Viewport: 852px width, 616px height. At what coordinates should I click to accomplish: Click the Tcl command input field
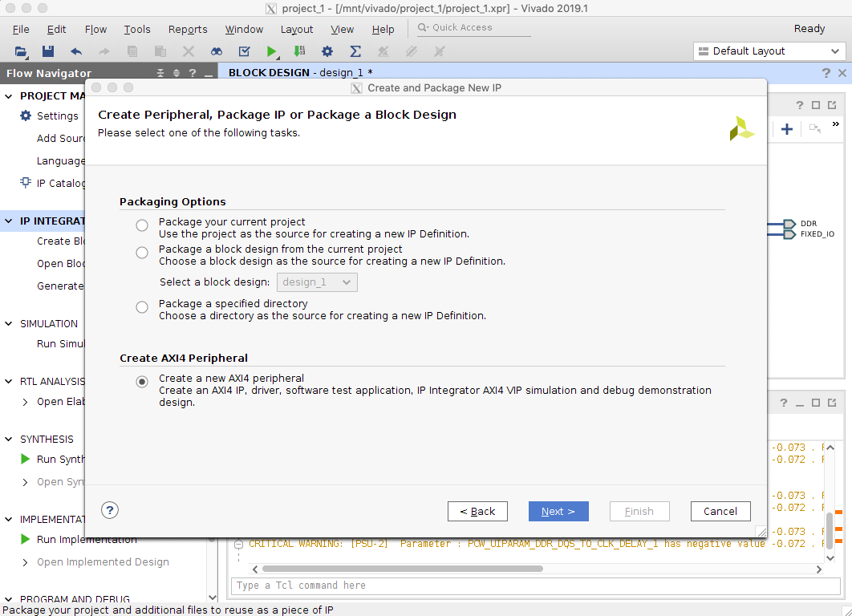point(535,586)
